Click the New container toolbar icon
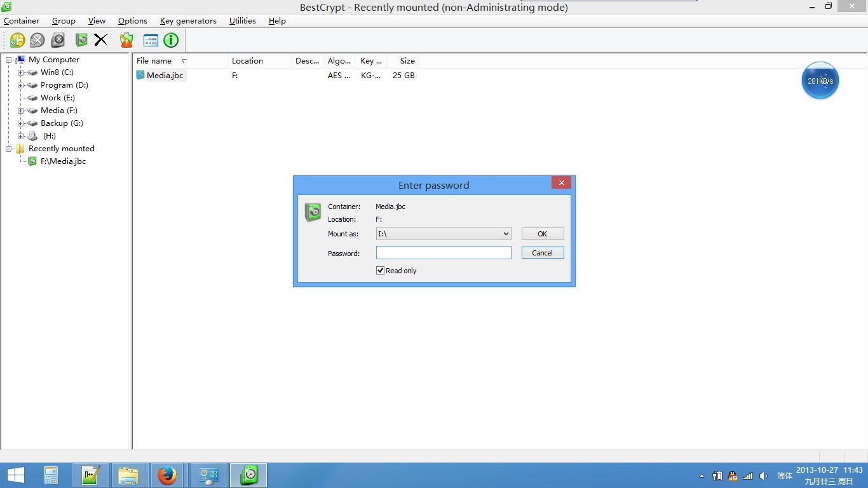868x488 pixels. point(17,40)
